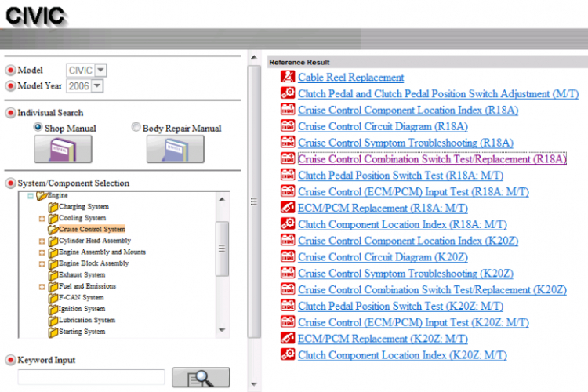Click the Keyword Input text field
Screen dimensions: 588x392
pos(91,377)
